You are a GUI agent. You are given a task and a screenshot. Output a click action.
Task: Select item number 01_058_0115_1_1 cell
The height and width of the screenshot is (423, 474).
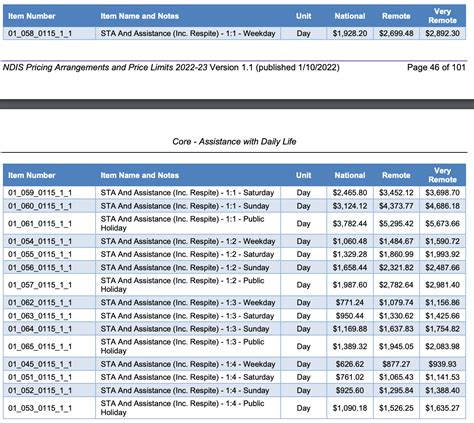[40, 33]
